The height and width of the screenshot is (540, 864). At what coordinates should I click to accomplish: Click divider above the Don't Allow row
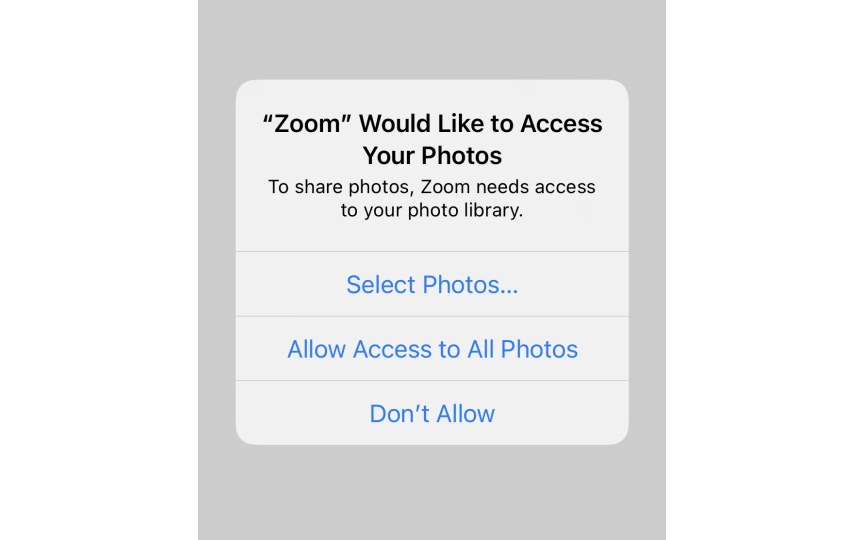pyautogui.click(x=432, y=381)
